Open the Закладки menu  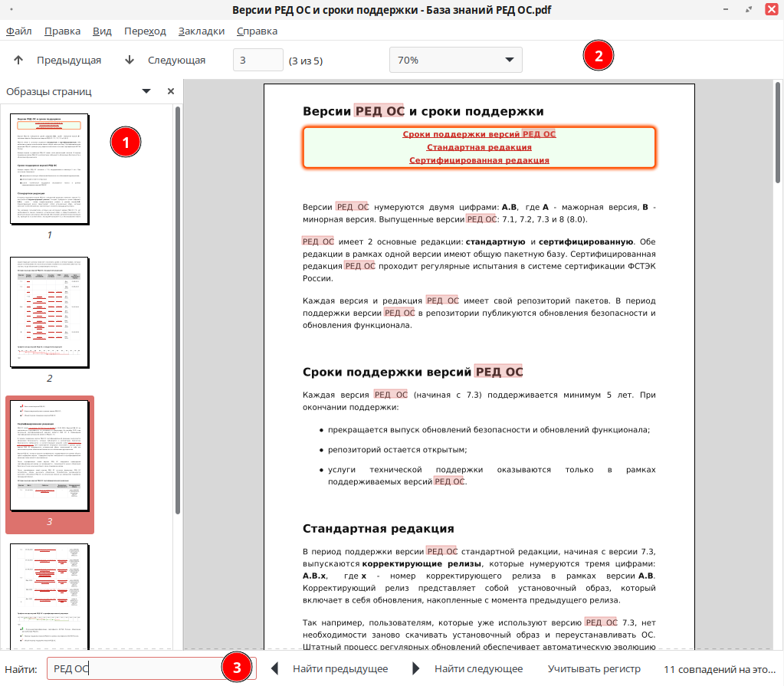coord(201,31)
